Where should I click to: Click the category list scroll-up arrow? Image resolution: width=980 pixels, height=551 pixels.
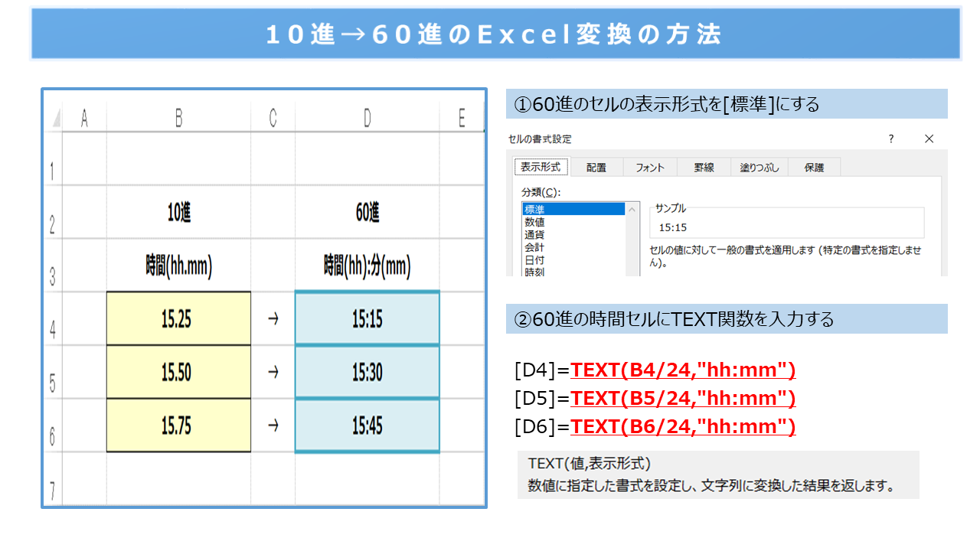(632, 209)
